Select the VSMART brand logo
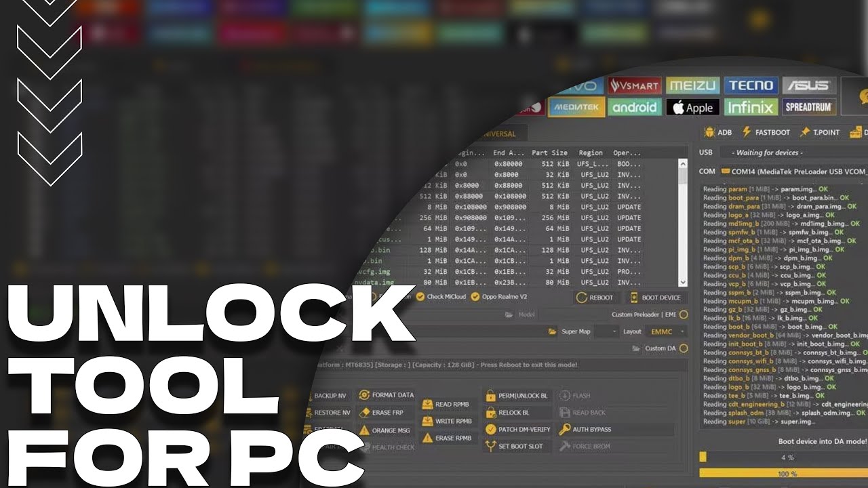 point(634,85)
